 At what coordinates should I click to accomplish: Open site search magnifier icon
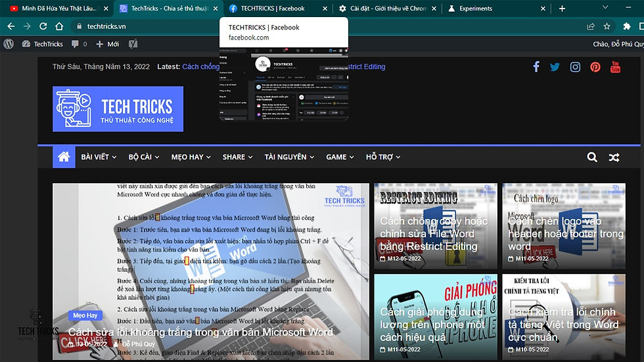tap(592, 157)
